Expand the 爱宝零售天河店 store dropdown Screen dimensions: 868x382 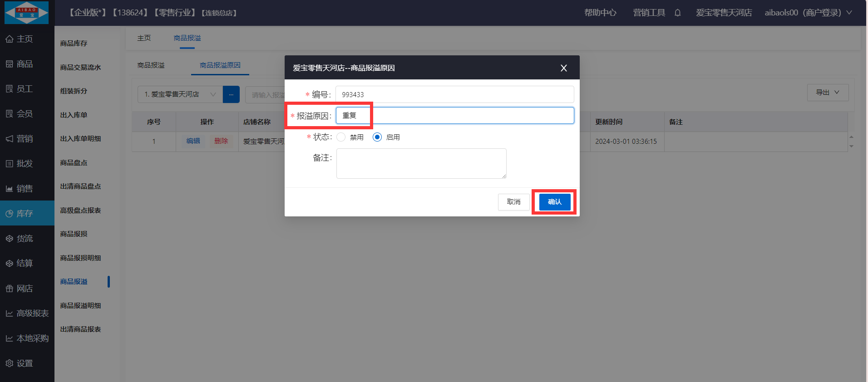coord(180,94)
